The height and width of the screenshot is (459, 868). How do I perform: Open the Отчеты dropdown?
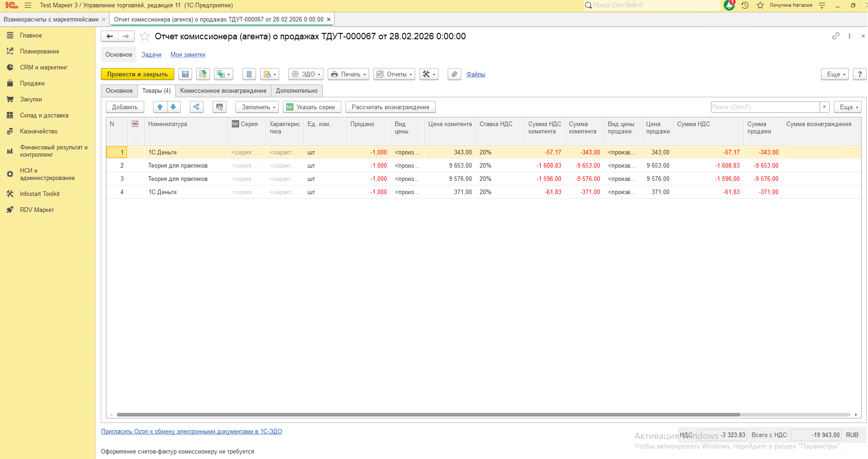tap(394, 74)
